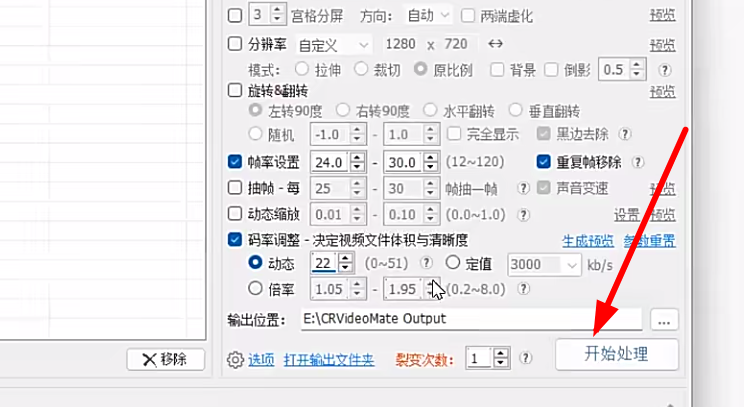Uncheck the 码率调整 checkbox

pos(235,239)
